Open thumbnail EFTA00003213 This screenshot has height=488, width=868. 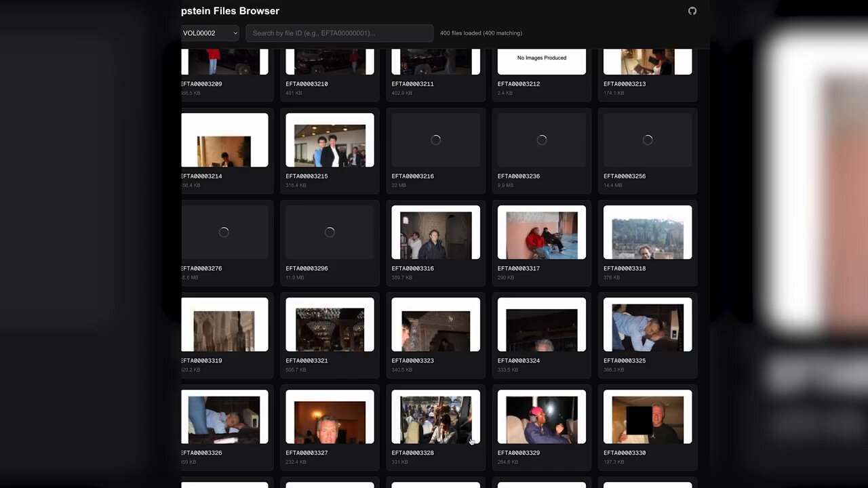pyautogui.click(x=648, y=62)
